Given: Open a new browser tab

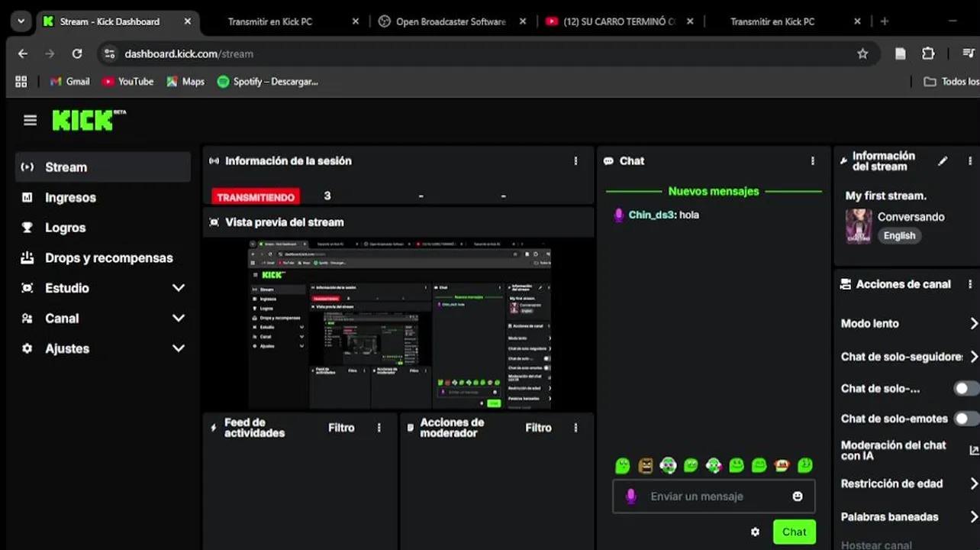Looking at the screenshot, I should 885,21.
